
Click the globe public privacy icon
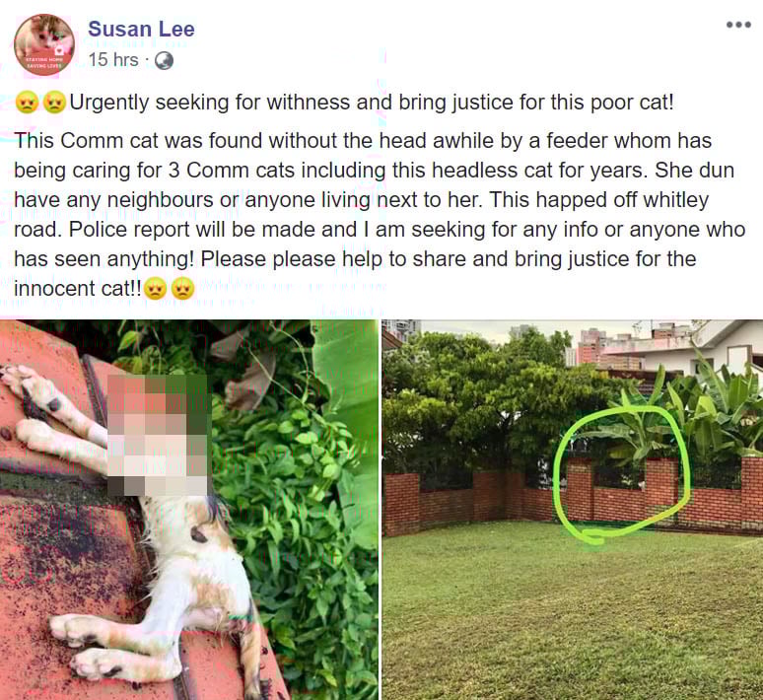(x=164, y=61)
